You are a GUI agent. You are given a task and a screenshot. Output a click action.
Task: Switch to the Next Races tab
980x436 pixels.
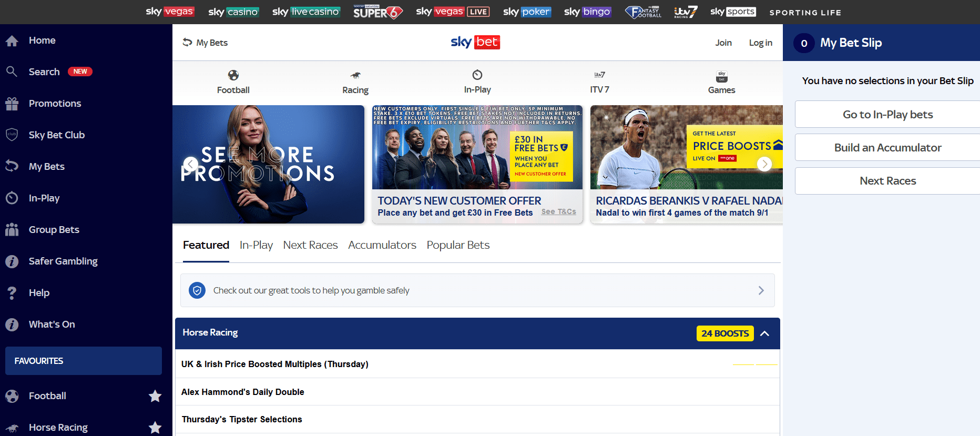(310, 245)
